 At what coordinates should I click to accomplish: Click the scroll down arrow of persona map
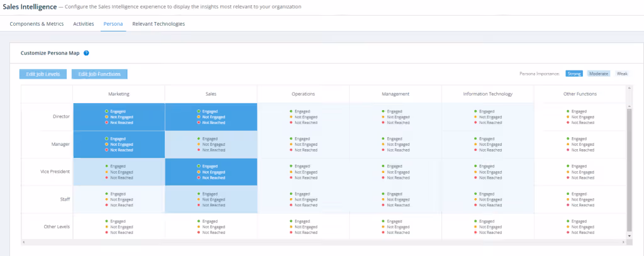pyautogui.click(x=630, y=237)
